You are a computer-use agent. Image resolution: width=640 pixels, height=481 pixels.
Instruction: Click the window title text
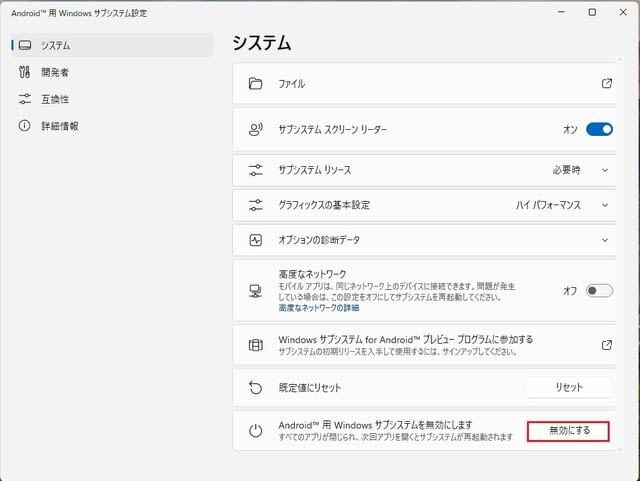tap(79, 13)
